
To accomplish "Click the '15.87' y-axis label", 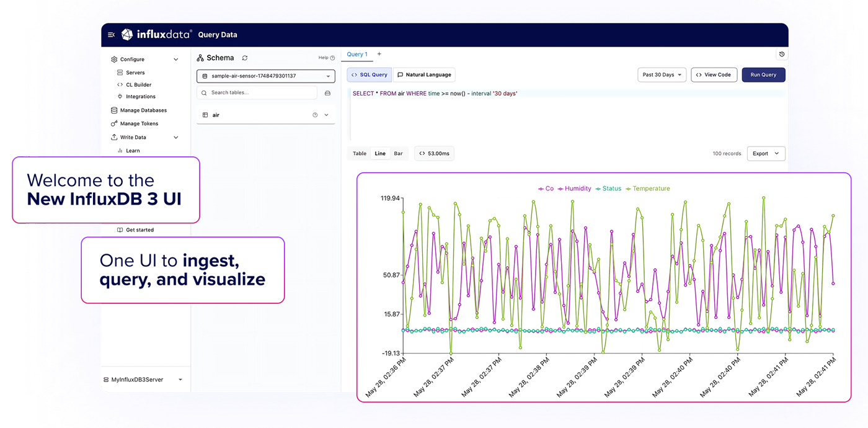I will coord(392,314).
